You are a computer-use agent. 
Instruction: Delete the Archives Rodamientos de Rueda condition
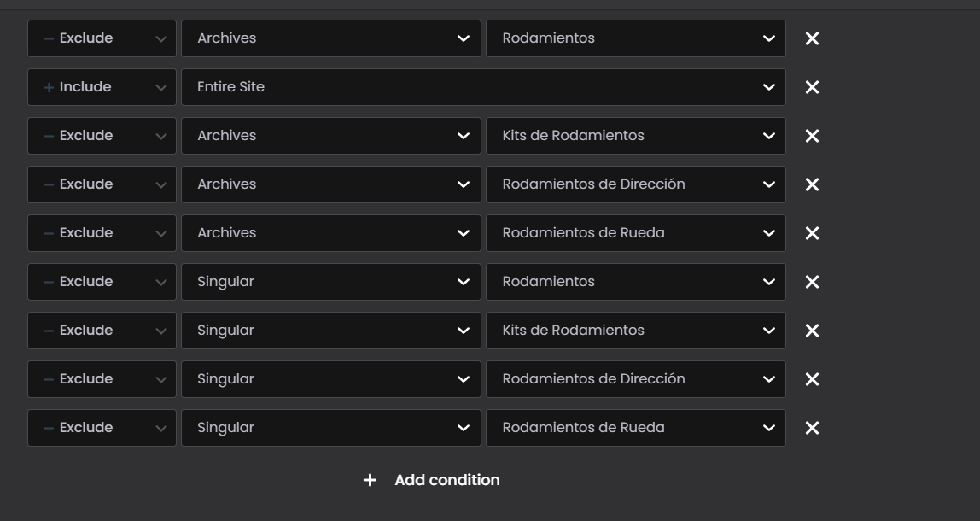[x=812, y=233]
